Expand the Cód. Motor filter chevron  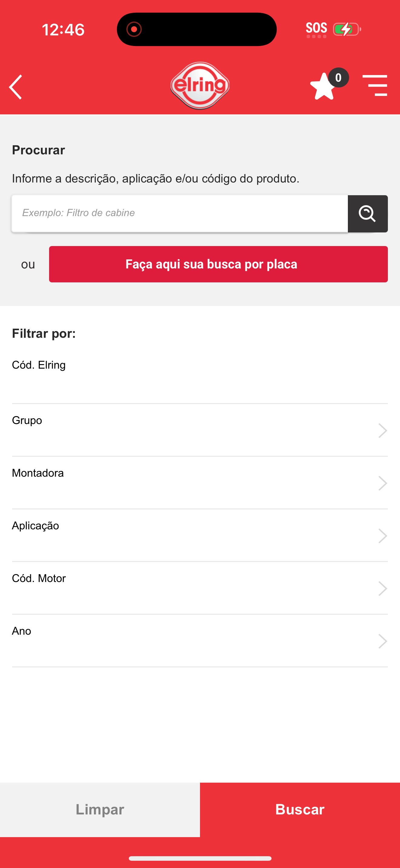382,588
